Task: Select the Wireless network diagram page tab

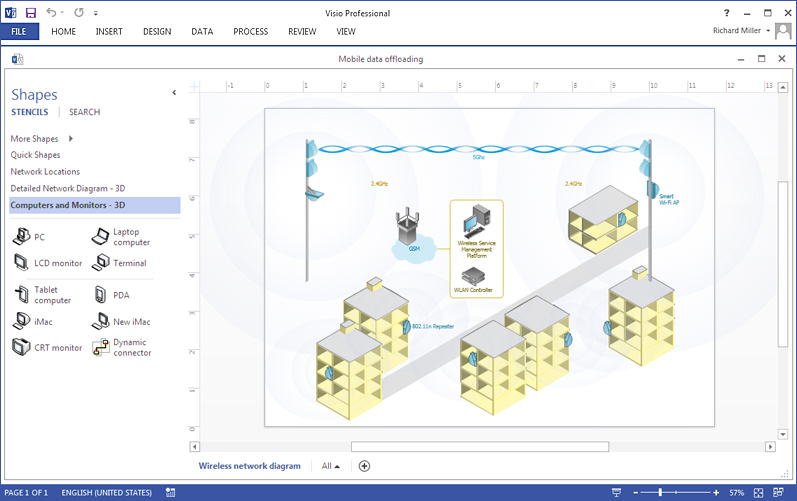Action: (250, 466)
